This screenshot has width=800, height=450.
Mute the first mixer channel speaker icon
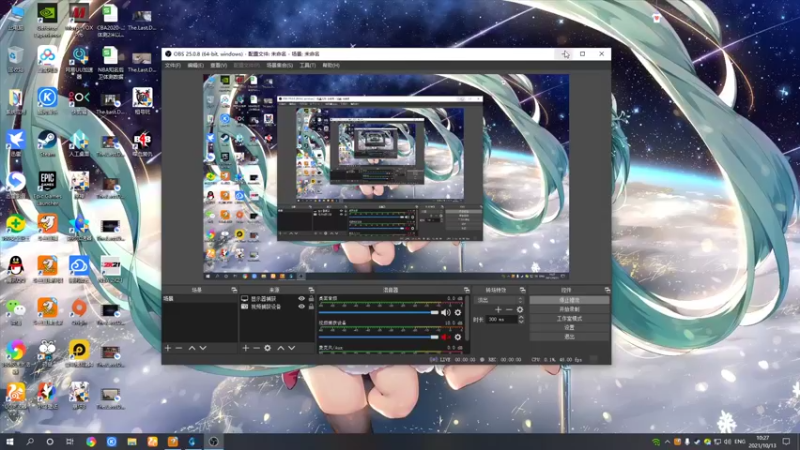(x=445, y=312)
